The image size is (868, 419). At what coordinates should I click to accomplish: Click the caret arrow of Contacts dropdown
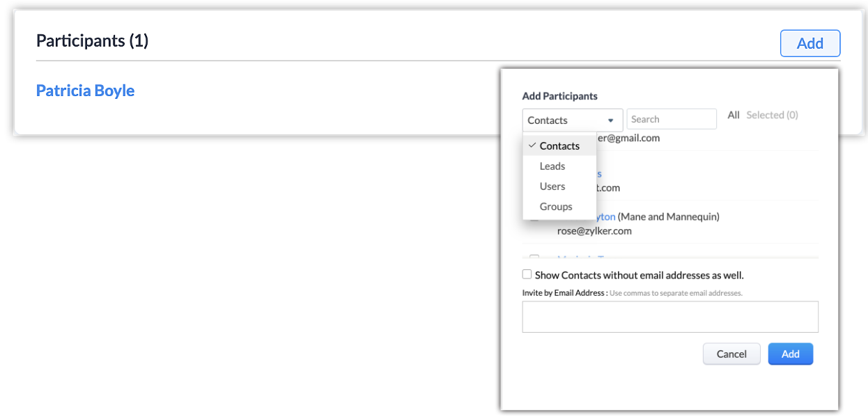611,120
